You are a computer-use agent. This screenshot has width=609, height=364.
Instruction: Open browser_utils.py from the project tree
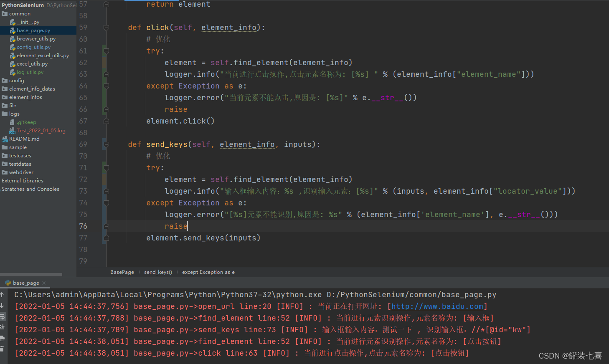[36, 39]
